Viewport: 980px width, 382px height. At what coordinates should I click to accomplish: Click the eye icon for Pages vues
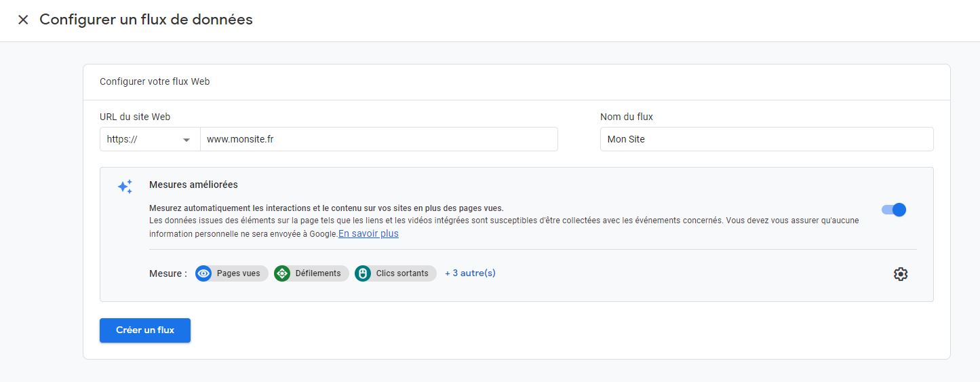(203, 273)
